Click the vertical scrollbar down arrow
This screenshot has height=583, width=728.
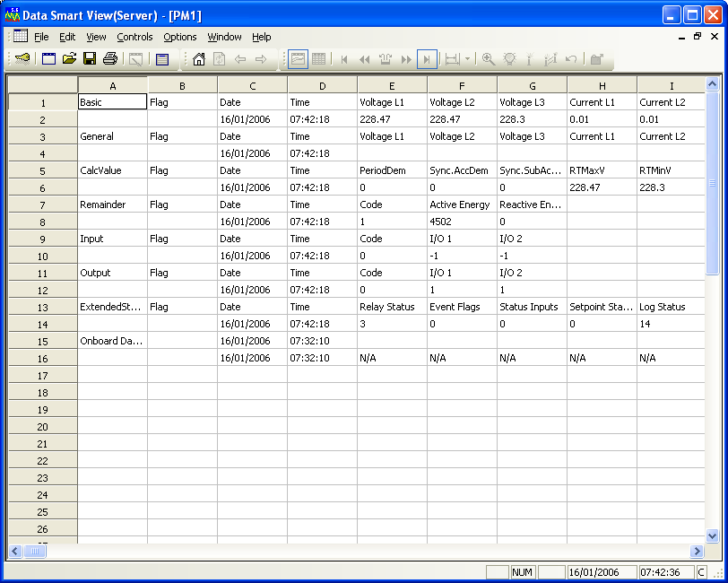coord(712,536)
